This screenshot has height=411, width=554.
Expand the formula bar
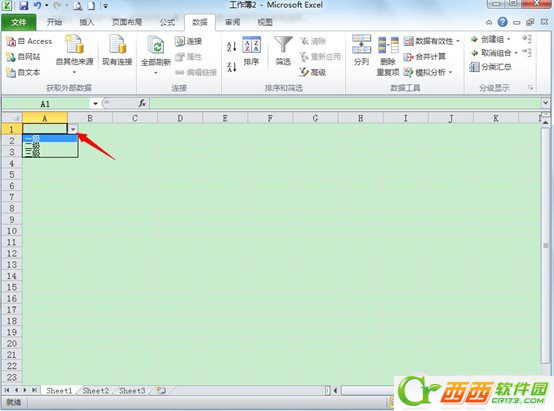(545, 103)
